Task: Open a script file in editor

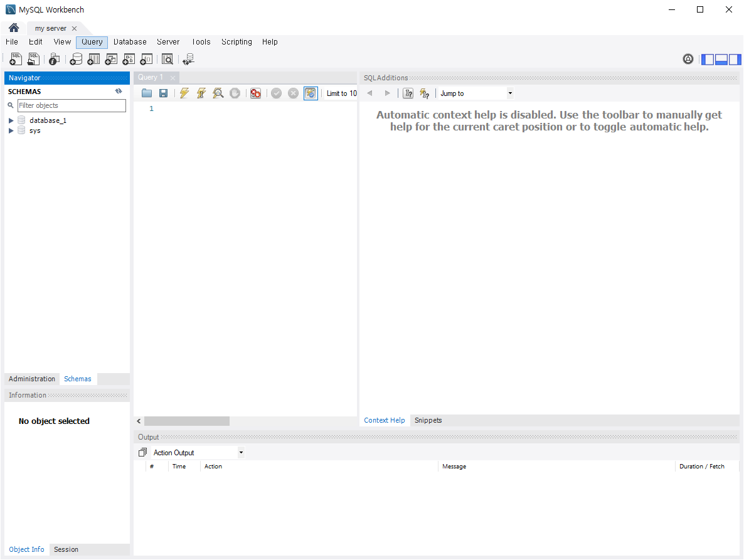Action: pos(147,93)
